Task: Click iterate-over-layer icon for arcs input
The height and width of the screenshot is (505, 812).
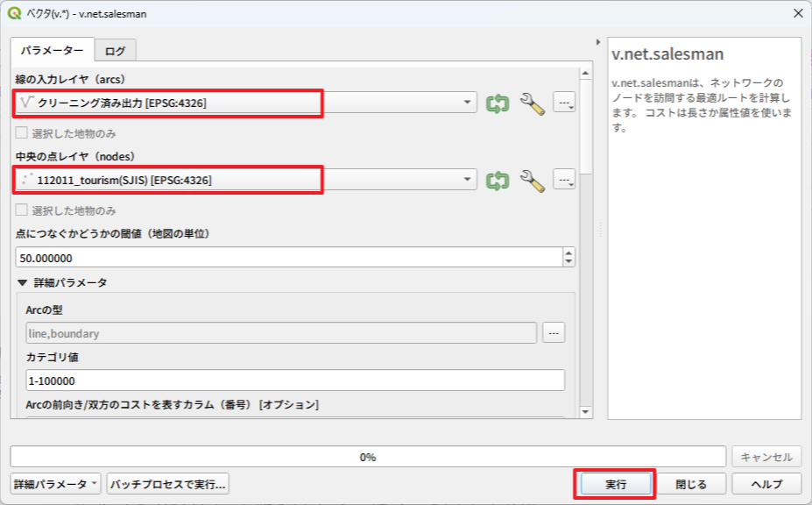Action: (498, 103)
